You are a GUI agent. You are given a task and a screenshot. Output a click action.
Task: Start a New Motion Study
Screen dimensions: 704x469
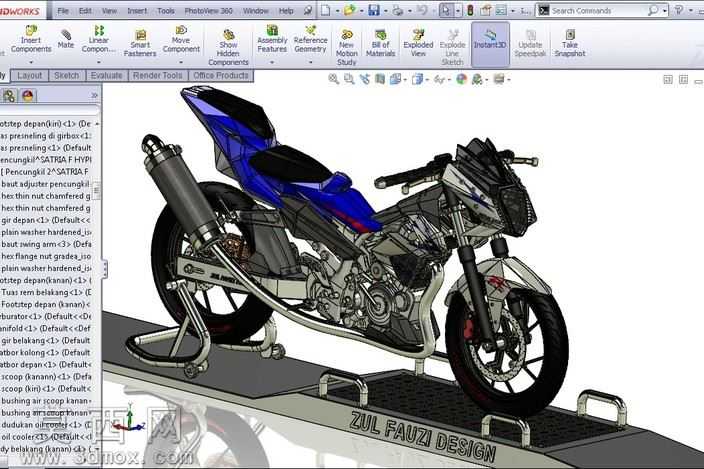[x=347, y=48]
